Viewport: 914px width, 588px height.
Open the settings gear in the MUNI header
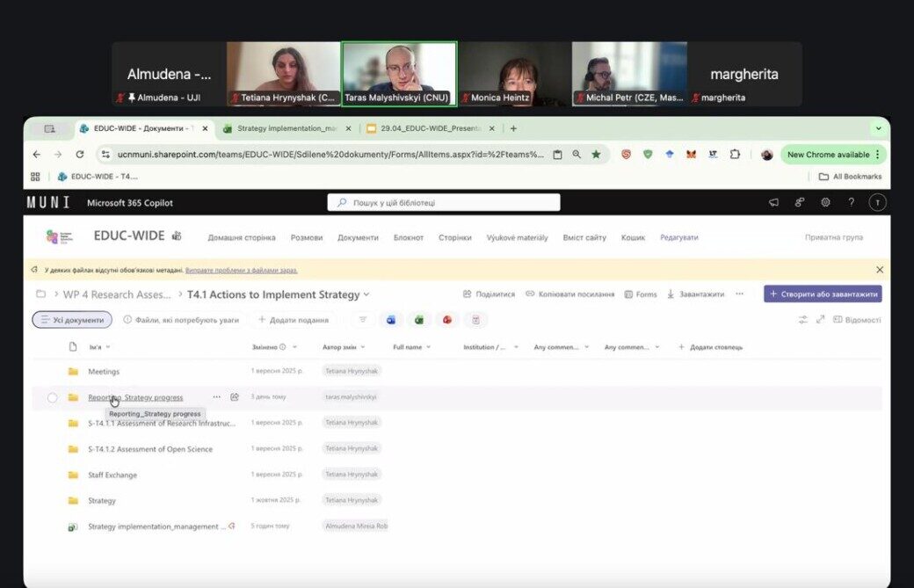(x=825, y=202)
